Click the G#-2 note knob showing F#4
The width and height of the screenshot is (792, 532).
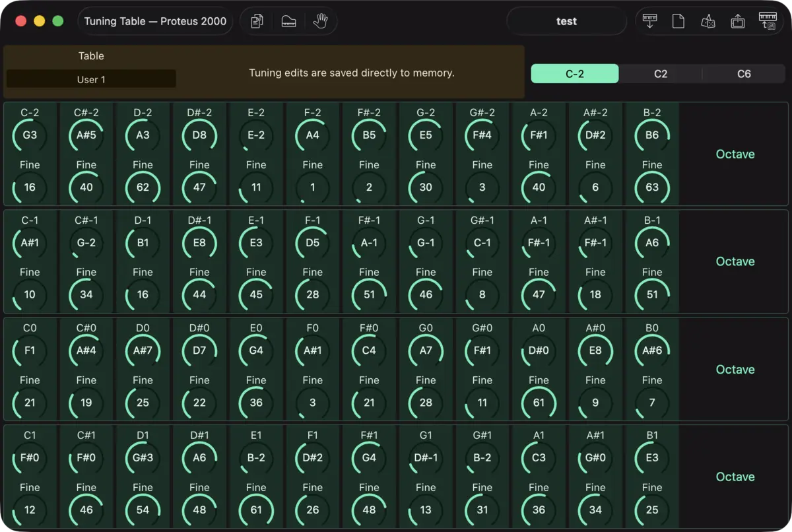482,135
